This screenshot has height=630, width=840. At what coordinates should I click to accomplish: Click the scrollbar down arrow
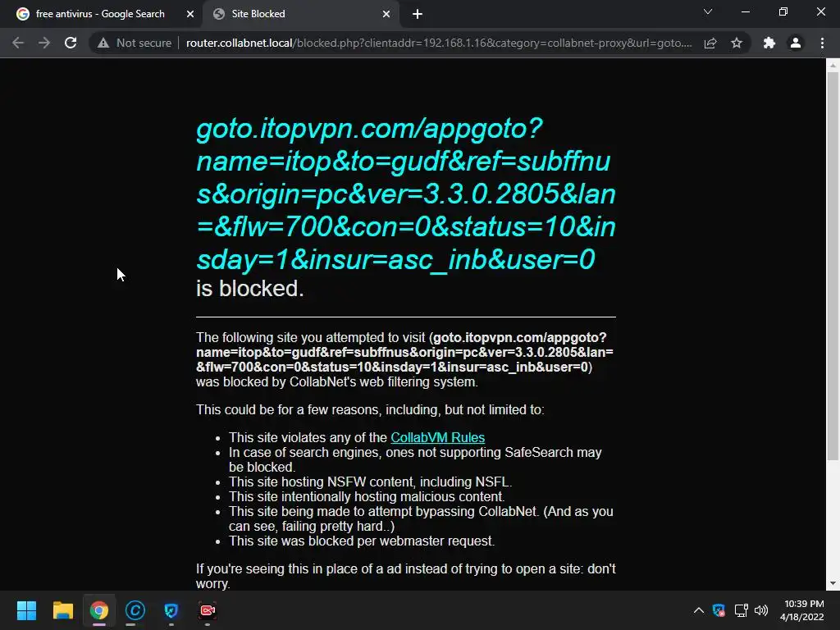pyautogui.click(x=833, y=583)
